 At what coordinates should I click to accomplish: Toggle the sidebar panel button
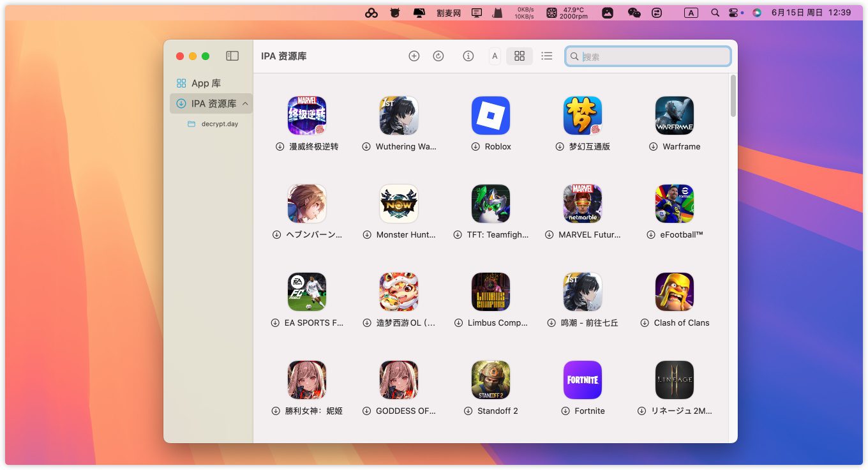click(232, 56)
